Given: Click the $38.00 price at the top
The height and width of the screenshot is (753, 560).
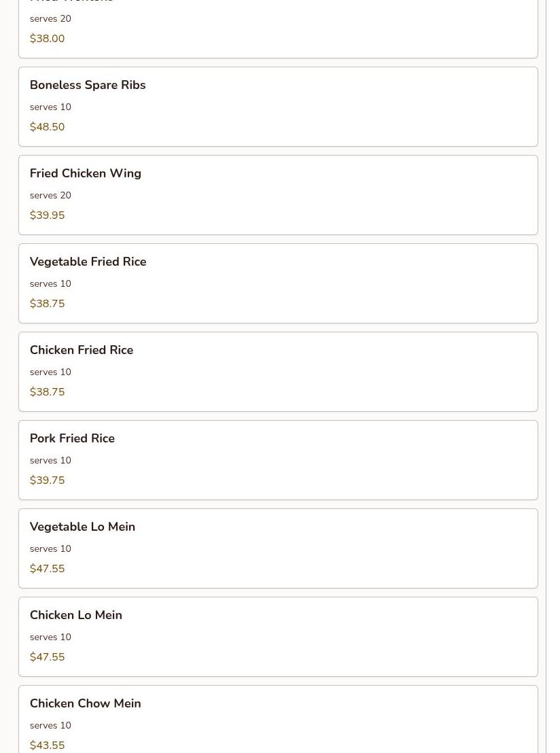Looking at the screenshot, I should [x=48, y=39].
